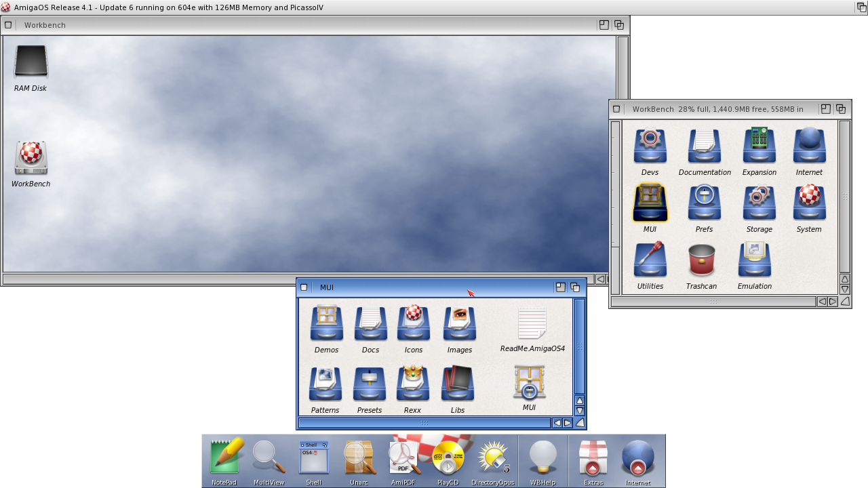Click the MUI window horizontal scrollbar
Screen dimensions: 868x488
425,423
